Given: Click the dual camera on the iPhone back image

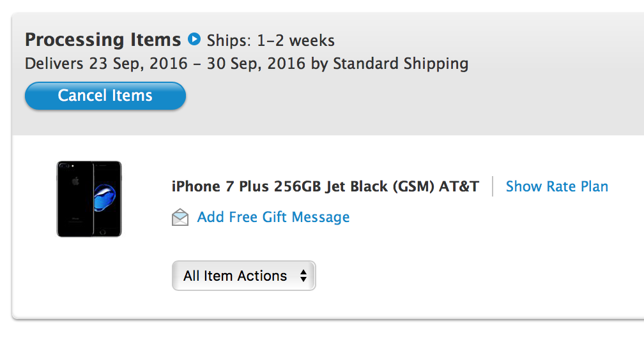Looking at the screenshot, I should pos(64,166).
